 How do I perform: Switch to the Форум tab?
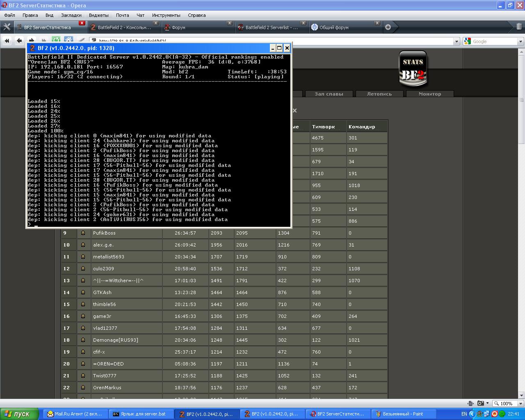(x=198, y=27)
